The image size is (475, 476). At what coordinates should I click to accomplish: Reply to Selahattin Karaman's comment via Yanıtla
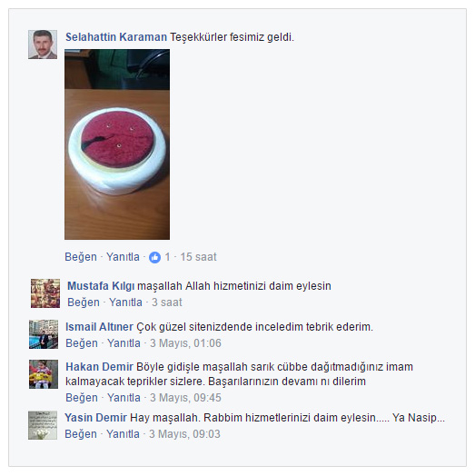click(123, 257)
